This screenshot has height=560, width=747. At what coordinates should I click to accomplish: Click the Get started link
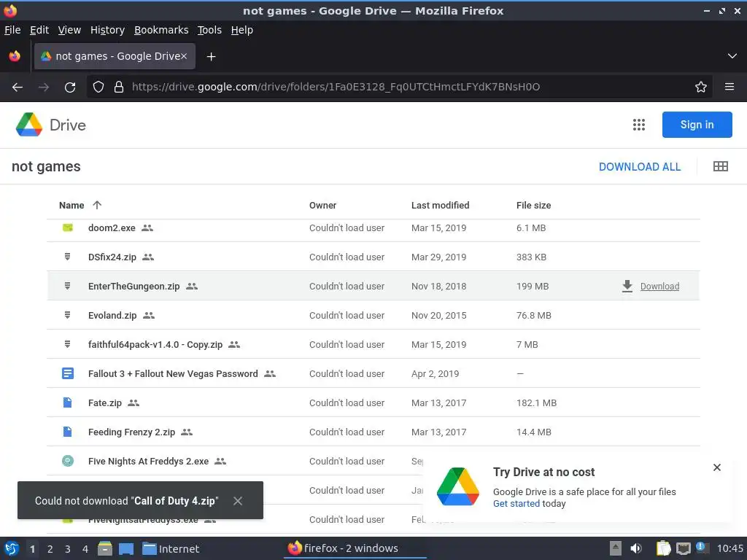point(516,503)
